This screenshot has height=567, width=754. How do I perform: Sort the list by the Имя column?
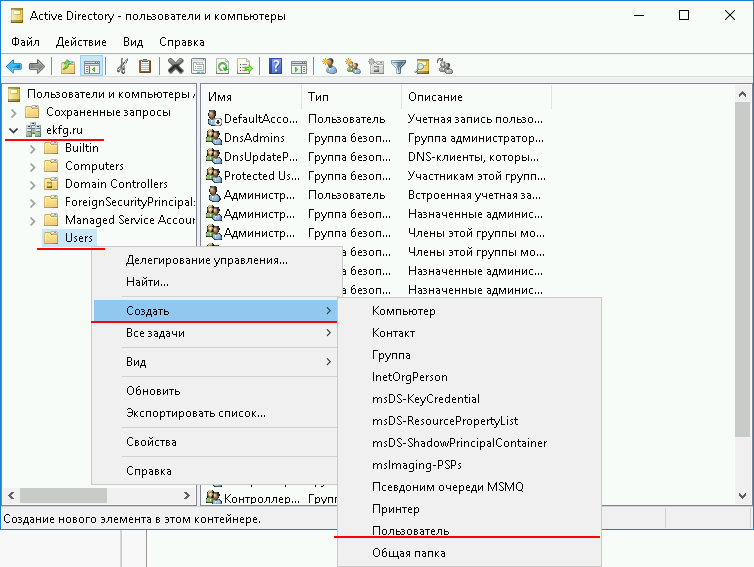[252, 97]
